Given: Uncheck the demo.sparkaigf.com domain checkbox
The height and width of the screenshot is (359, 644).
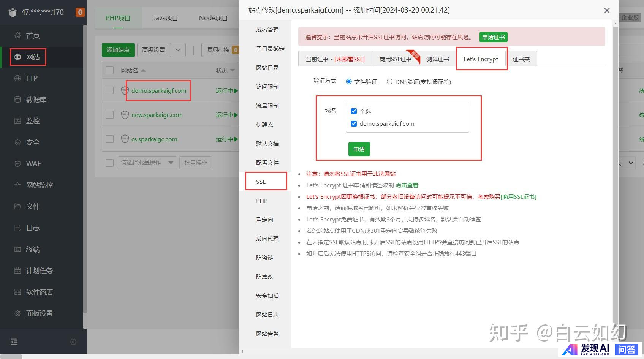Looking at the screenshot, I should [354, 123].
